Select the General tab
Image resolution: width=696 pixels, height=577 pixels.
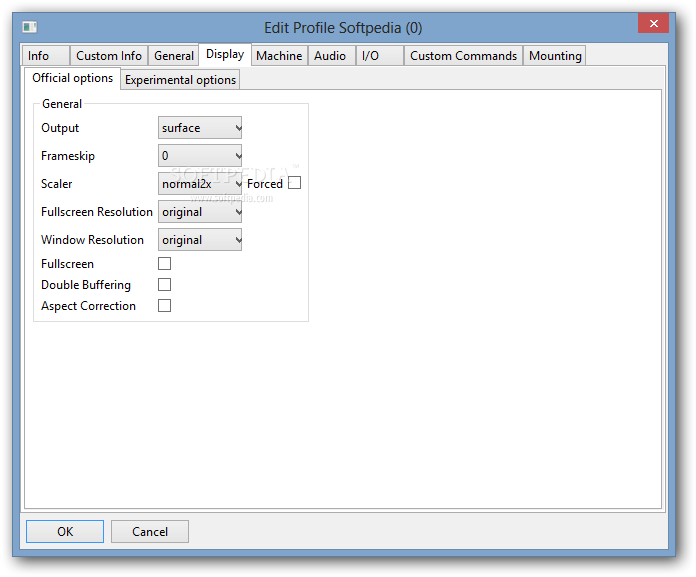174,56
